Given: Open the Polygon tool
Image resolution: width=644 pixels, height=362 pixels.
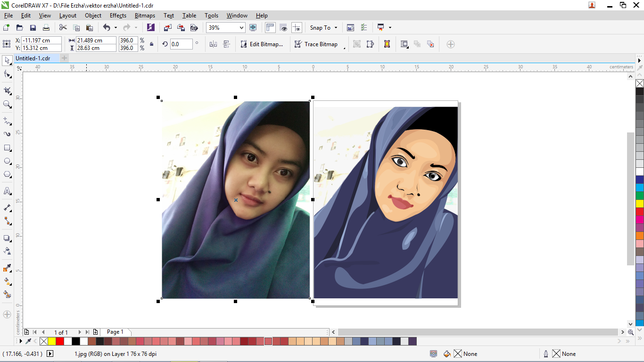Looking at the screenshot, I should coord(7,174).
